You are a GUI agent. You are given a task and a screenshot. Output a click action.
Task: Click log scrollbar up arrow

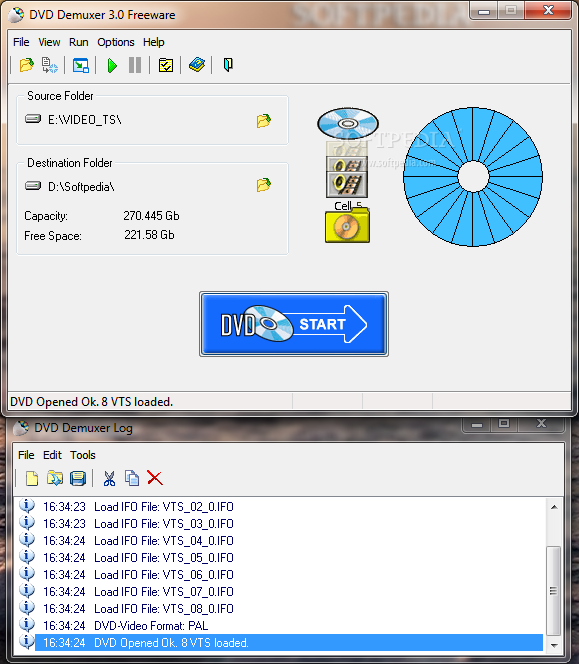554,507
